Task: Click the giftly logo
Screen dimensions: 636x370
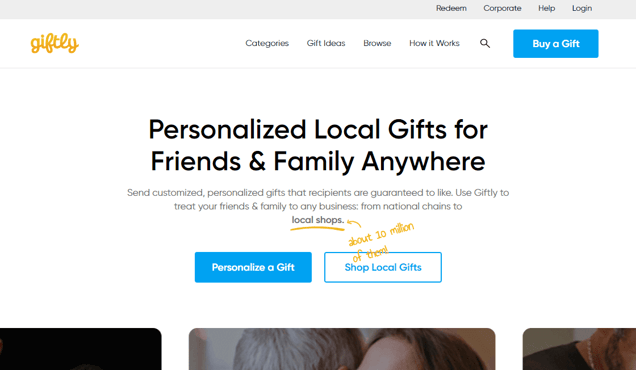Action: [x=54, y=44]
